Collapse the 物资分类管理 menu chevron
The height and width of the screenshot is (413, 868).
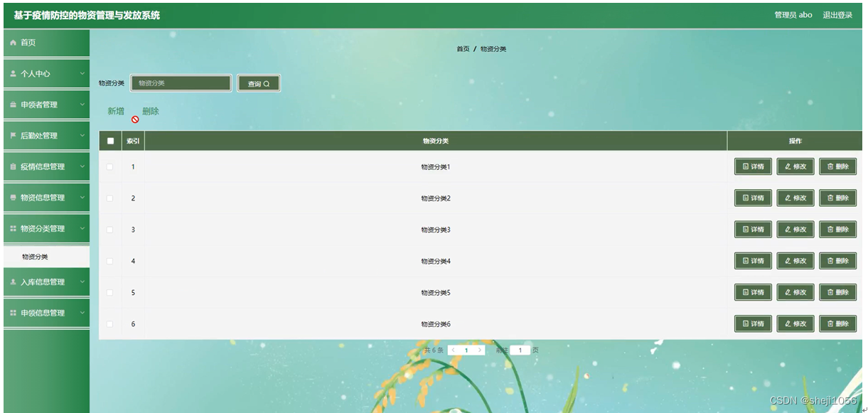(x=82, y=229)
